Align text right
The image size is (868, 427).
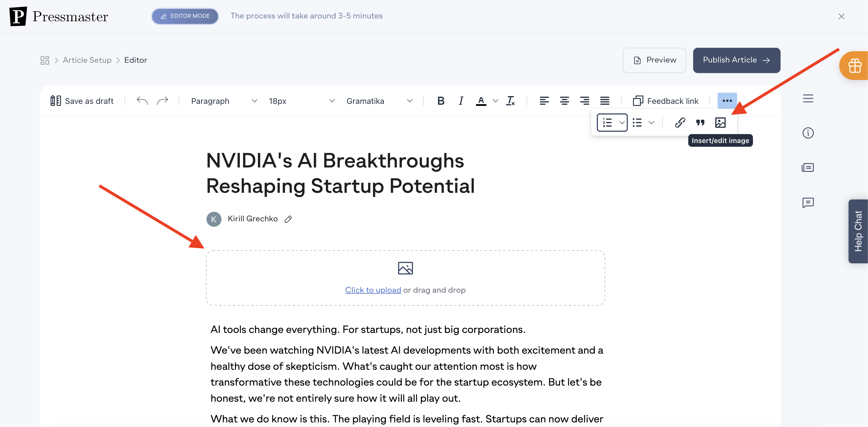click(585, 101)
